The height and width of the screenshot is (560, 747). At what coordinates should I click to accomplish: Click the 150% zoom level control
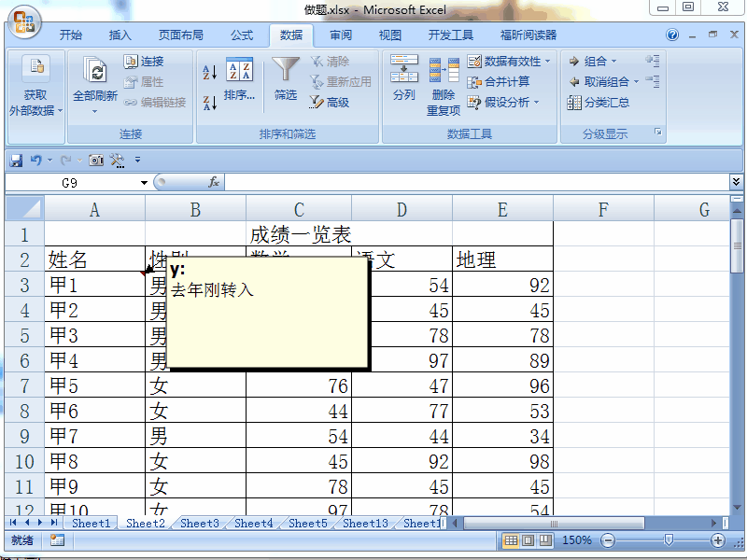pyautogui.click(x=577, y=539)
